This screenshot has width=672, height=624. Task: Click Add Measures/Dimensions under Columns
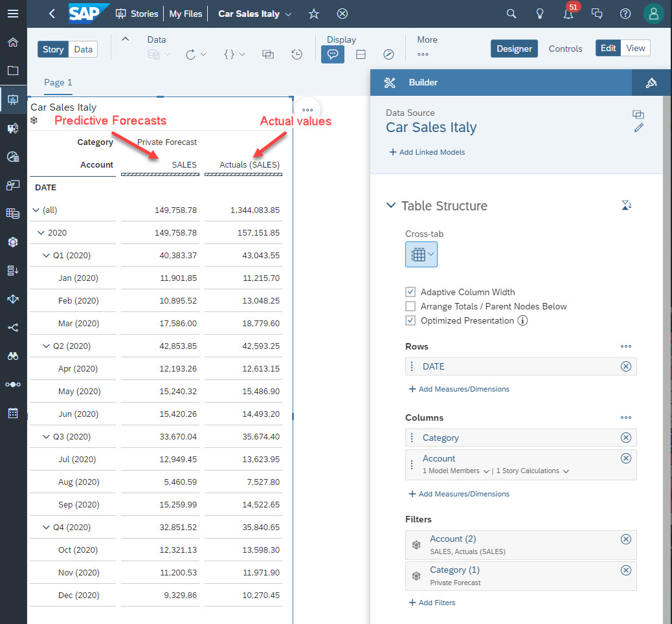coord(459,494)
